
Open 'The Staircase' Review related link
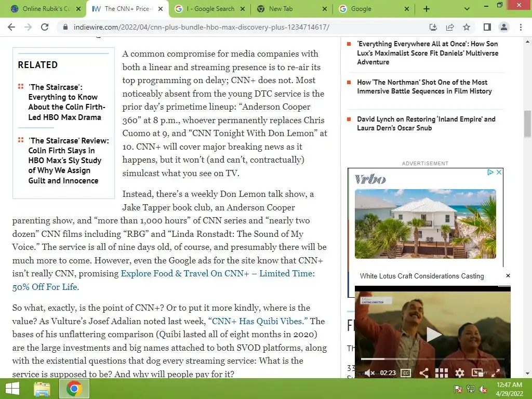(69, 161)
